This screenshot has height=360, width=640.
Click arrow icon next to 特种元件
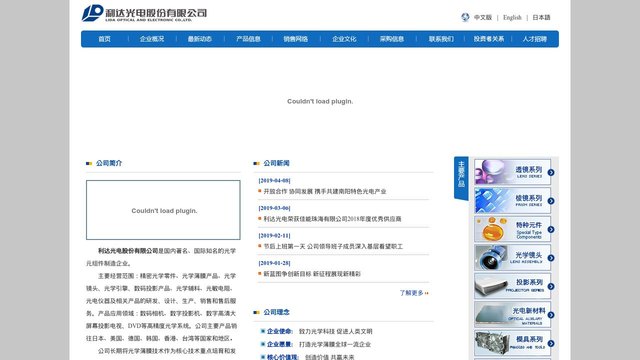click(x=551, y=230)
